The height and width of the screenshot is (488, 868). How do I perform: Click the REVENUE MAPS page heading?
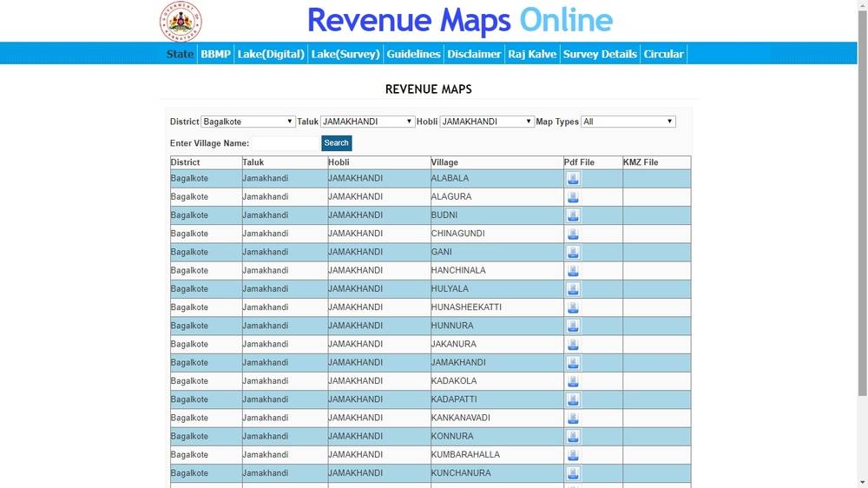coord(429,89)
